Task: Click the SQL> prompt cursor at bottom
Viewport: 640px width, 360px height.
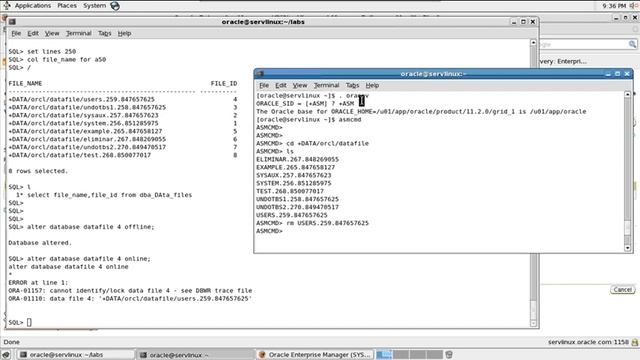Action: 29,322
